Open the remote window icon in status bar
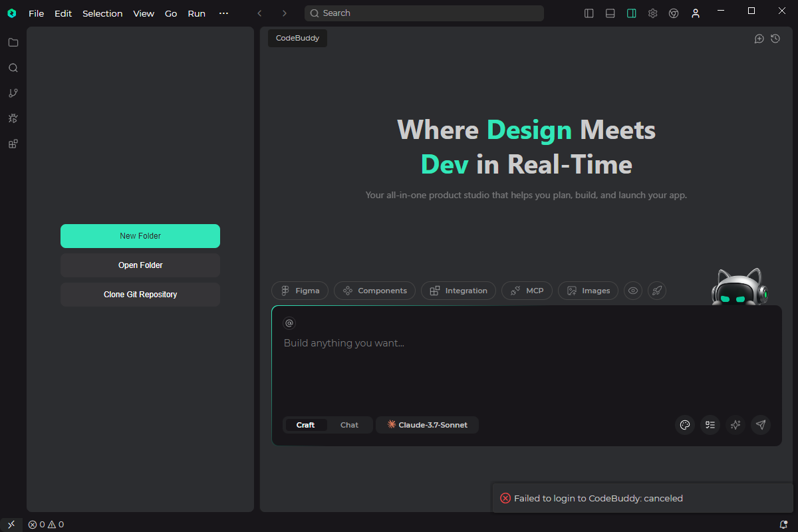This screenshot has height=532, width=798. pos(11,525)
